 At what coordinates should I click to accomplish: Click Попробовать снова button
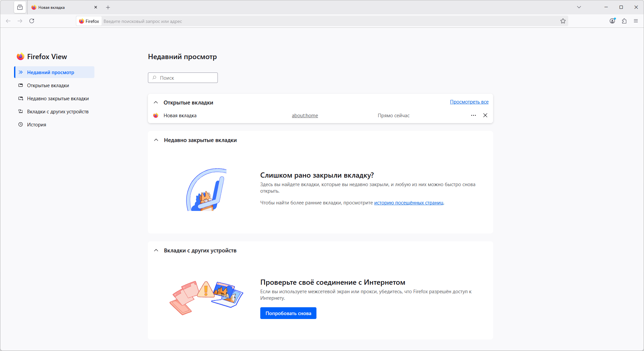pyautogui.click(x=288, y=313)
